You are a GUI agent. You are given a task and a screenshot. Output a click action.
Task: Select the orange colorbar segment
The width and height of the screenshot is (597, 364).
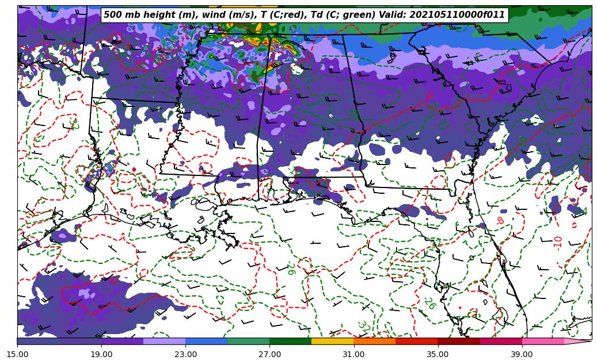point(374,341)
